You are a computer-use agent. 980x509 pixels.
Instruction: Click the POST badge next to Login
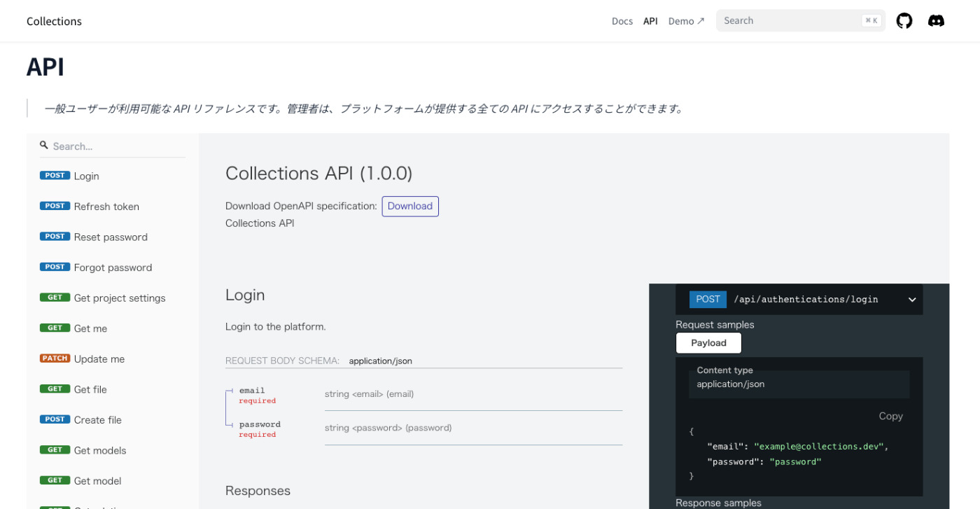click(x=55, y=176)
